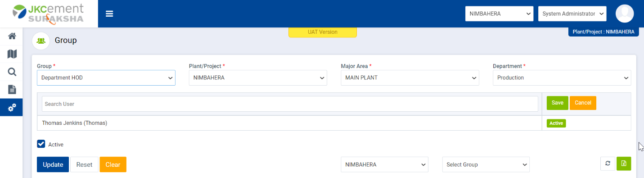Click the user profile avatar
Viewport: 644px width, 178px height.
625,14
